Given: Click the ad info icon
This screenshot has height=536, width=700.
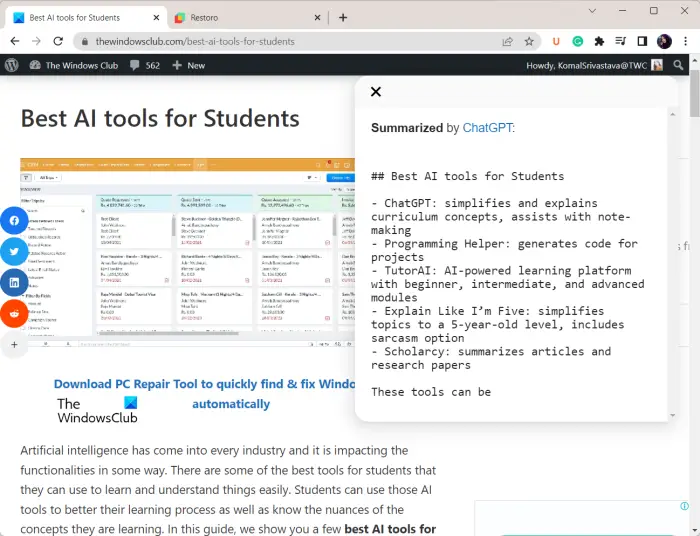Looking at the screenshot, I should [684, 506].
